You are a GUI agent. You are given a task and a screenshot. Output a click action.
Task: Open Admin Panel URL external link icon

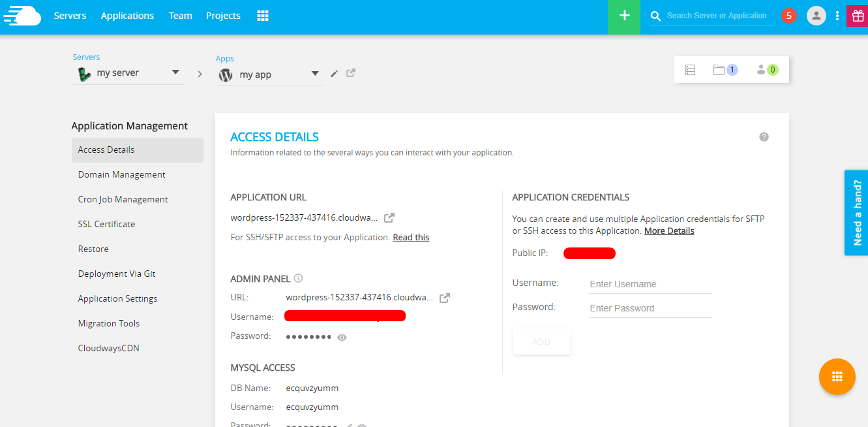[x=445, y=298]
